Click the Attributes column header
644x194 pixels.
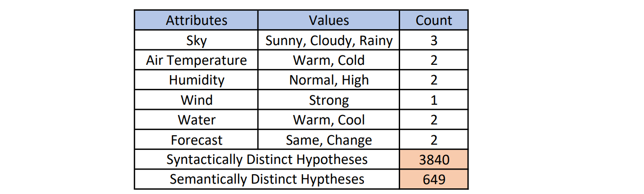coord(196,20)
